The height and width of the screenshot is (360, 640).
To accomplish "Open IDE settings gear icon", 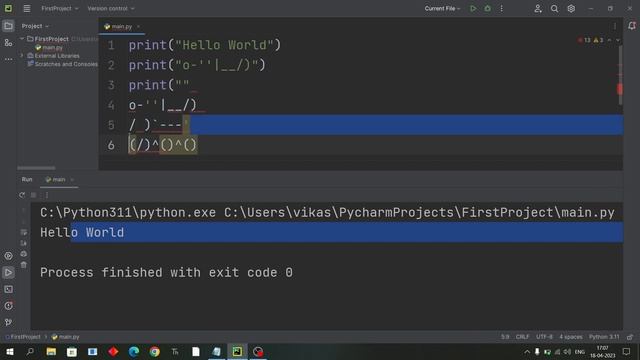I will point(571,9).
